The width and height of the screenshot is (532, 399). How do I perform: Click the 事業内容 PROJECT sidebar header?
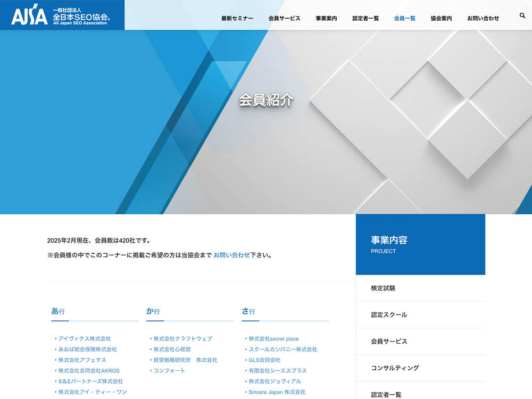[x=420, y=244]
